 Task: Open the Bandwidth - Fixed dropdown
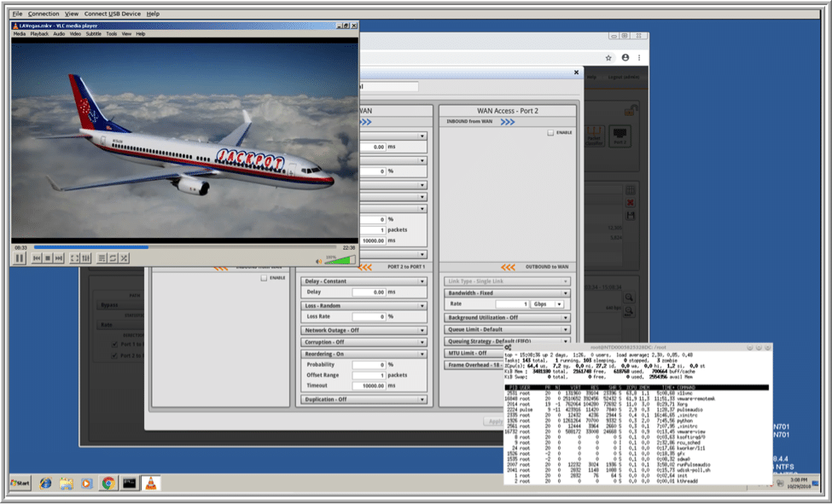coord(507,293)
